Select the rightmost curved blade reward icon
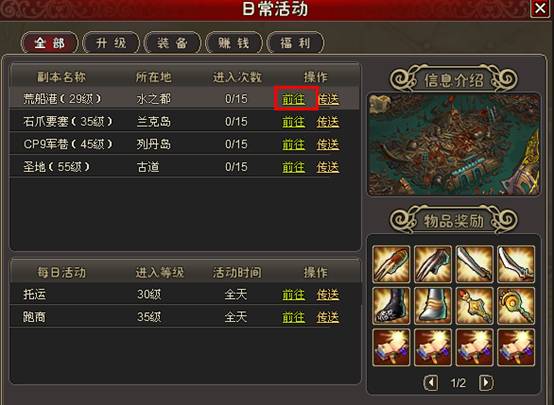Image resolution: width=554 pixels, height=405 pixels. coord(516,264)
